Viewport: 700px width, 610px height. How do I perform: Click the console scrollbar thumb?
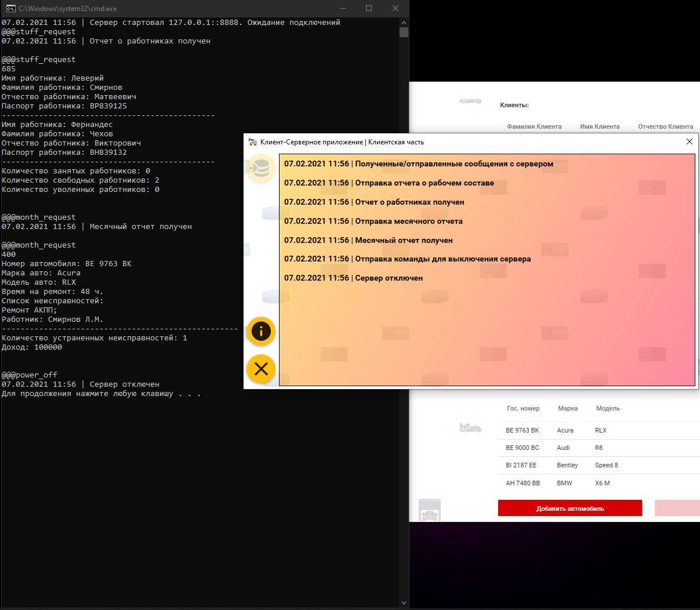click(404, 32)
